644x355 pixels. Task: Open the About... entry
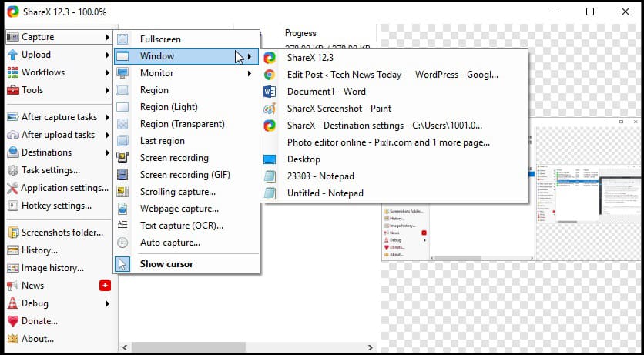coord(59,339)
